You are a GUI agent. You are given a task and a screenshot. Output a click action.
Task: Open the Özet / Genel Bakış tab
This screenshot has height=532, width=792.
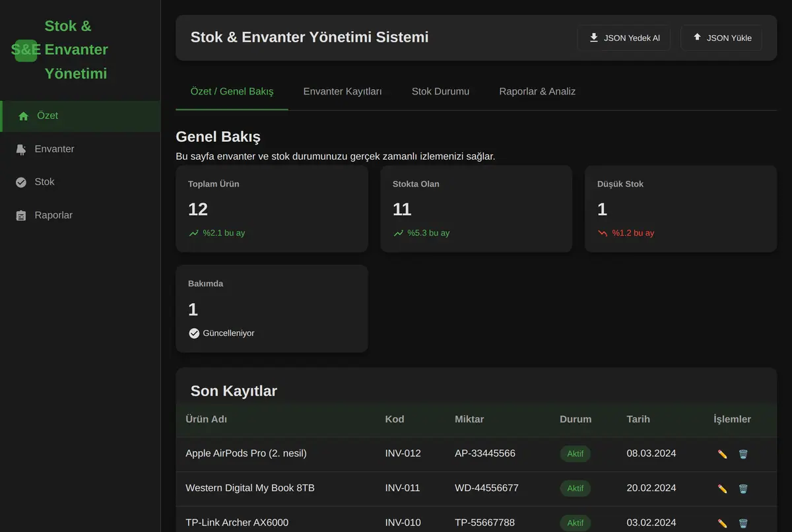(x=232, y=92)
